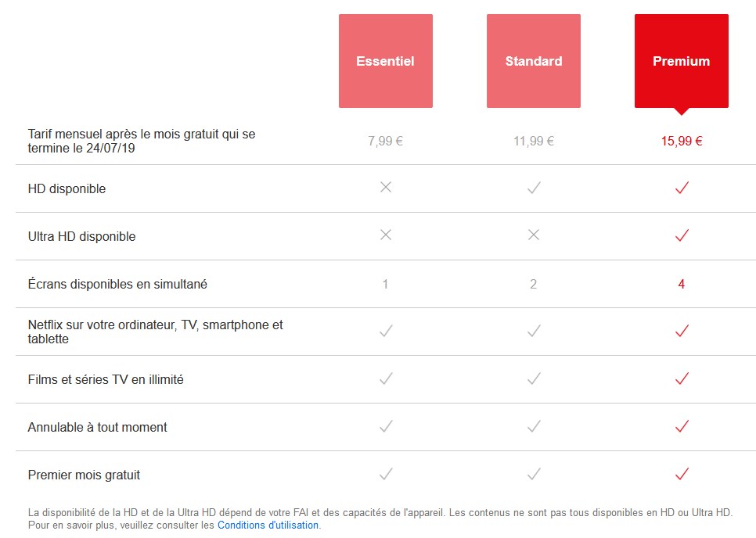This screenshot has width=756, height=538.
Task: Click the Standard 11,99 € price
Action: (533, 141)
